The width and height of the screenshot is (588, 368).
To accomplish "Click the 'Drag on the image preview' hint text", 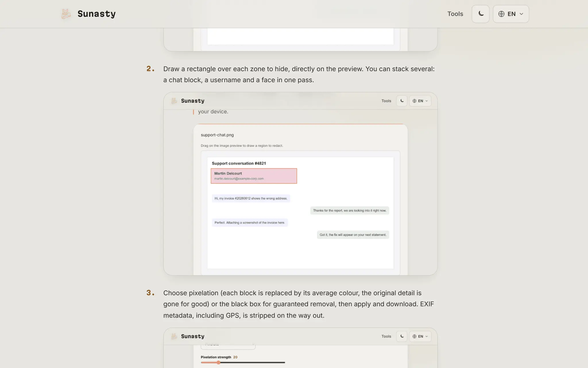I will pyautogui.click(x=242, y=146).
